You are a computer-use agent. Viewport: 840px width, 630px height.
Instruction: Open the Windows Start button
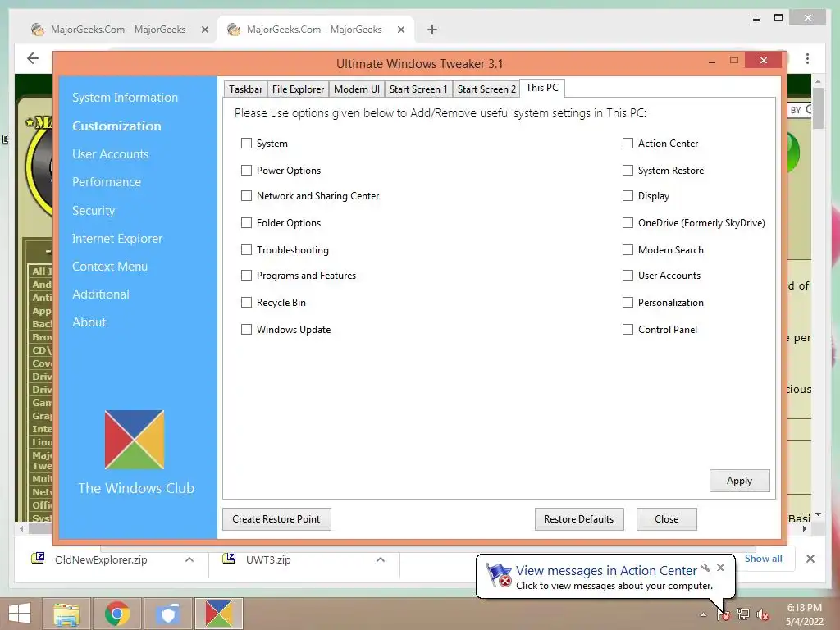(20, 614)
